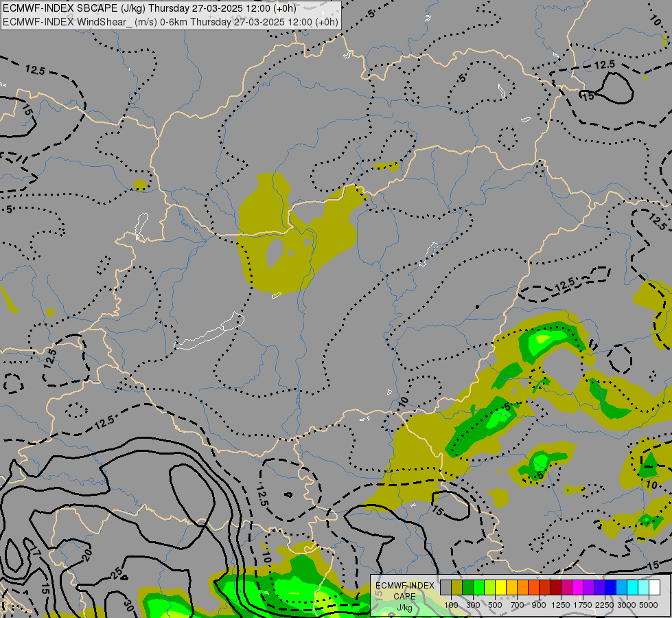Click the 'J/kg' legend unit label
The height and width of the screenshot is (618, 672).
[404, 608]
